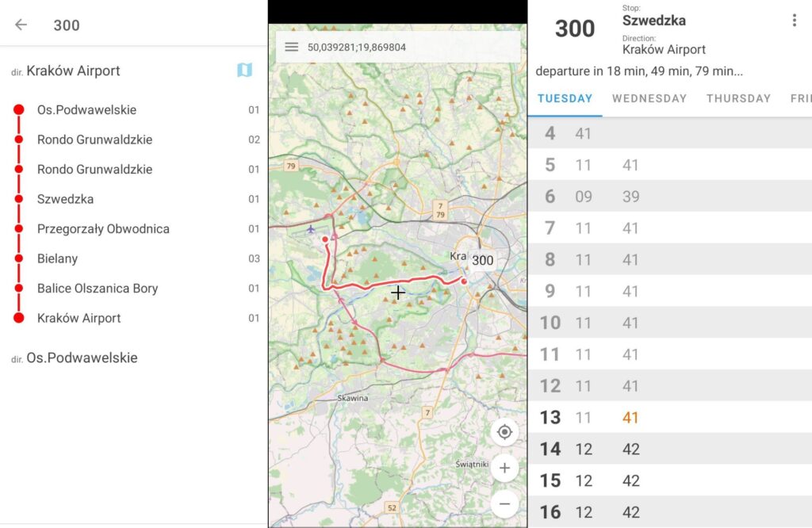The width and height of the screenshot is (812, 528).
Task: Expand the Os.Podwawelskie direction list
Action: [82, 358]
